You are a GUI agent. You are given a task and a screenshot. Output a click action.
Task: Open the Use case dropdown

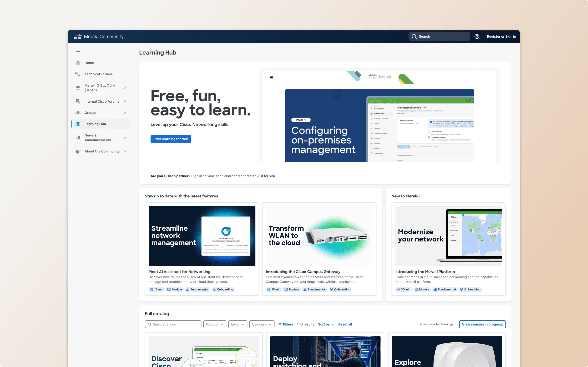[261, 324]
